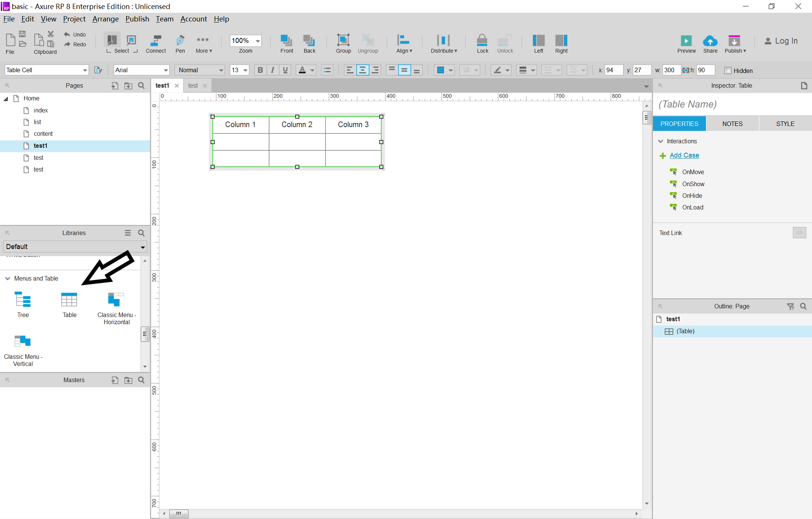
Task: Click the Preview play icon
Action: [686, 41]
